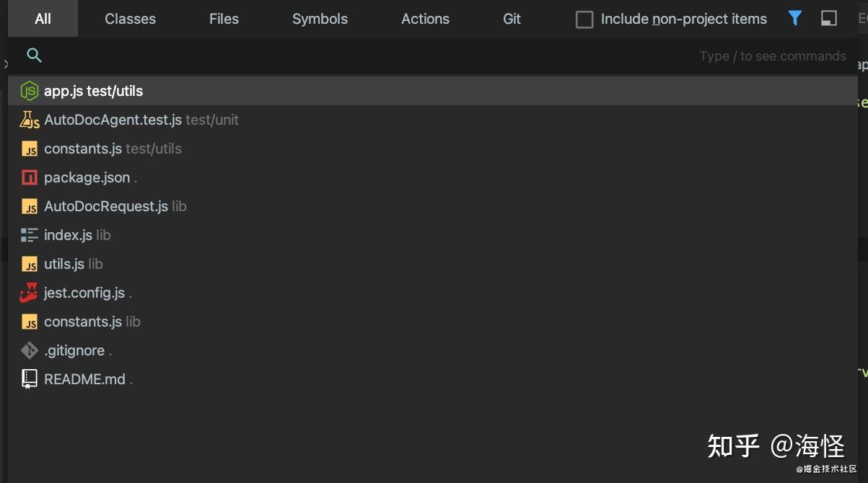Switch to the Git tab
Screen dimensions: 868x483
511,19
